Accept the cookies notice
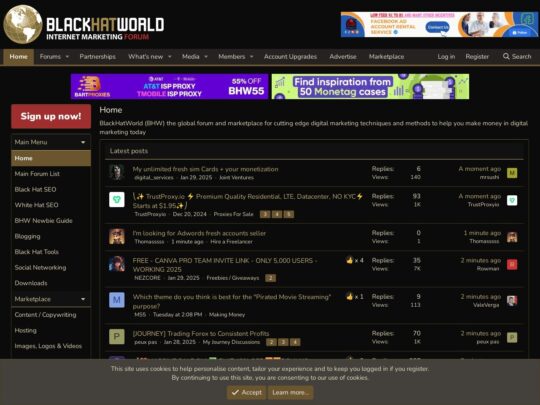 [x=247, y=392]
